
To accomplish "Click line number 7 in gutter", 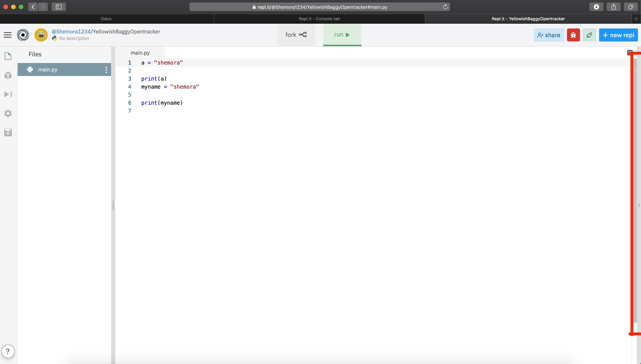I will (130, 111).
